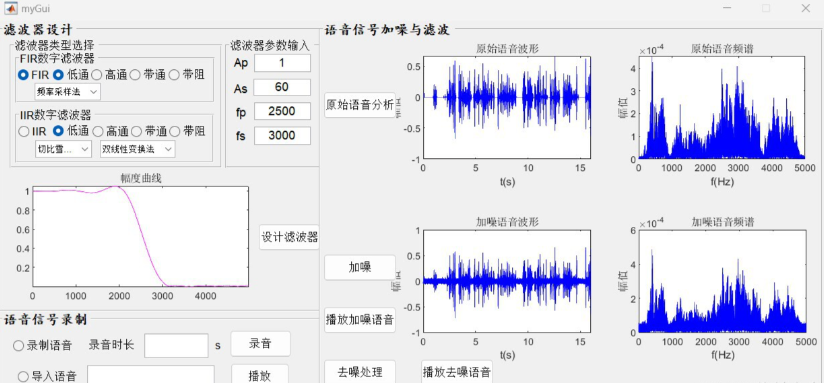The height and width of the screenshot is (383, 824).
Task: Click the As parameter input field
Action: point(282,87)
